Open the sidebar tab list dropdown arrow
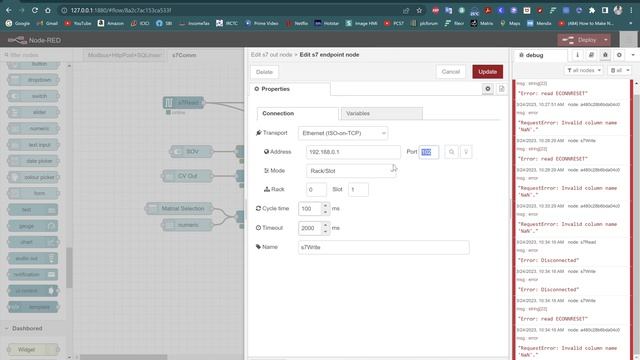 [633, 55]
